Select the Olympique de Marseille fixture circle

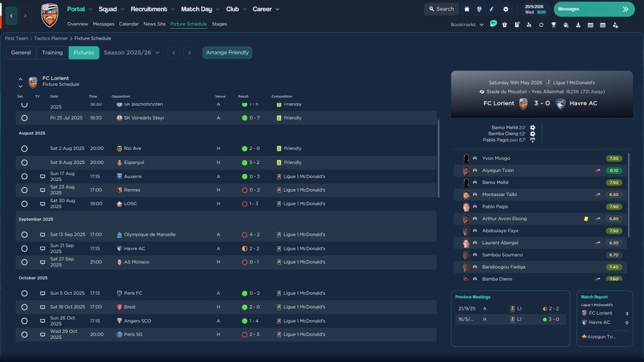[24, 235]
